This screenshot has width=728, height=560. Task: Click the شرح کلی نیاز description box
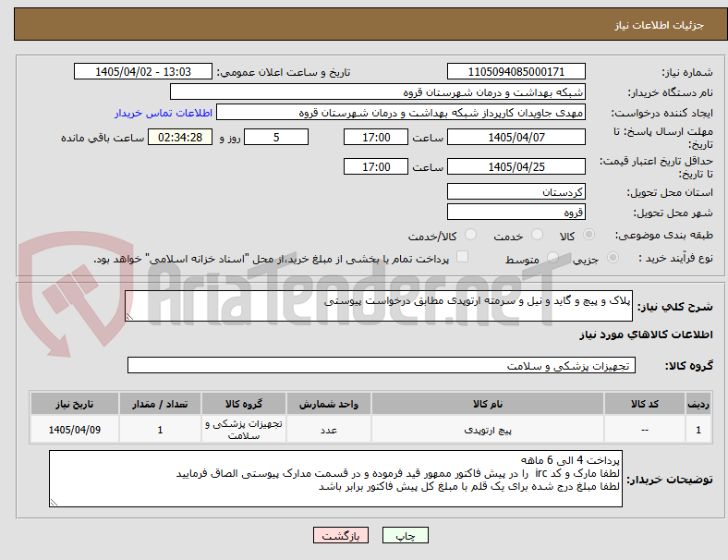pyautogui.click(x=379, y=306)
